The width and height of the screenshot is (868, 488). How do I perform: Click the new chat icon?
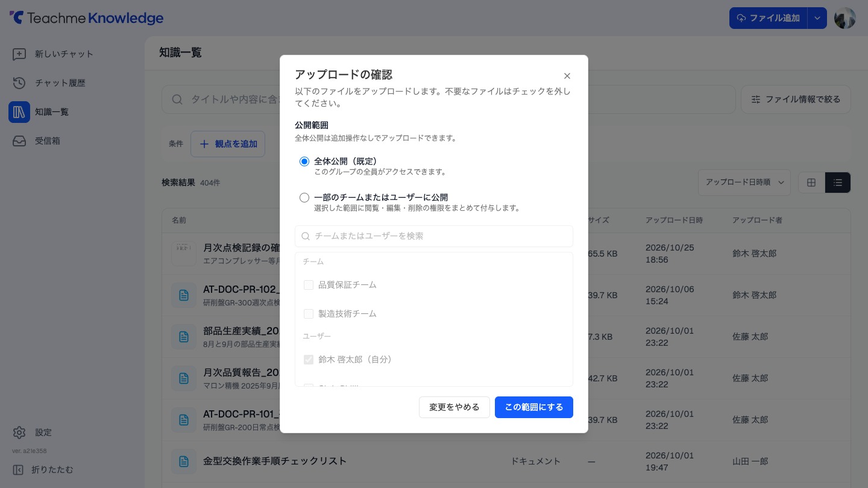tap(19, 54)
